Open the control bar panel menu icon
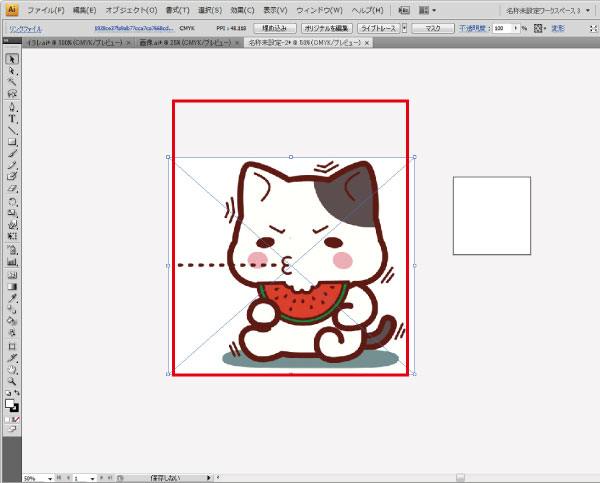The image size is (600, 483). point(593,28)
